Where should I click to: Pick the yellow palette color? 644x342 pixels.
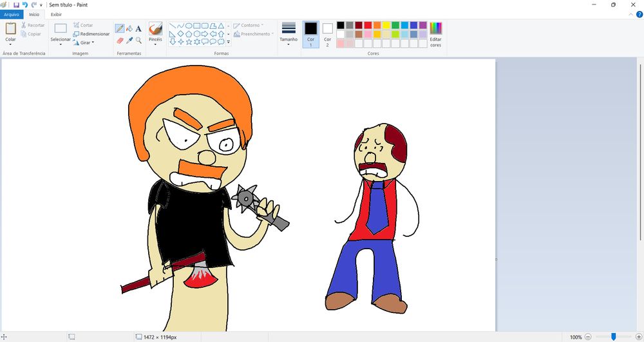(x=386, y=25)
